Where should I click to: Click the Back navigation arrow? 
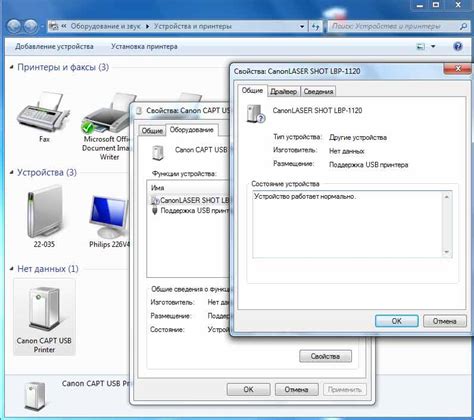[14, 26]
